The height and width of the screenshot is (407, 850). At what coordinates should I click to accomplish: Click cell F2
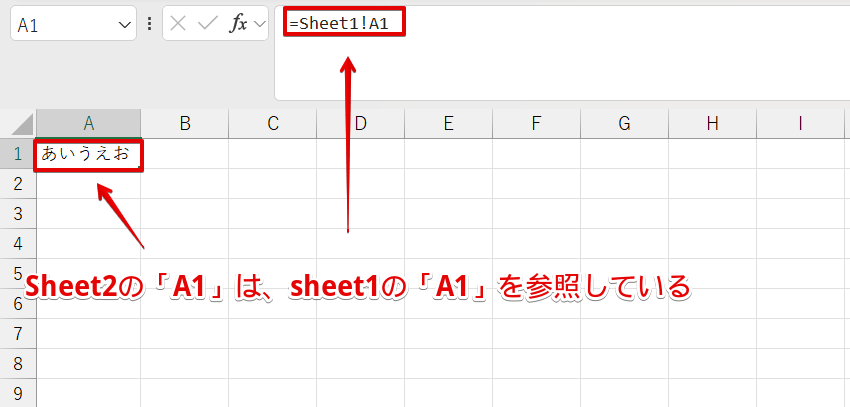click(536, 184)
